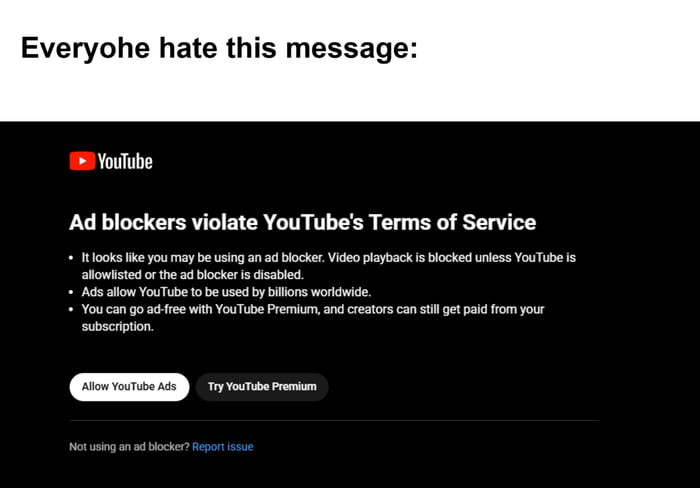Click the Try YouTube Premium button
Screen dimensions: 700x488
pos(262,387)
